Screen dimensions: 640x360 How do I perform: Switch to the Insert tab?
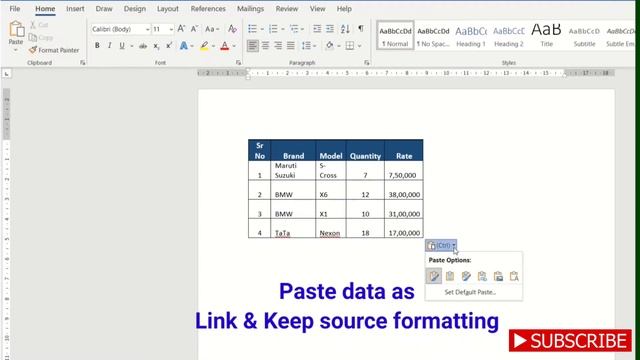(x=75, y=9)
